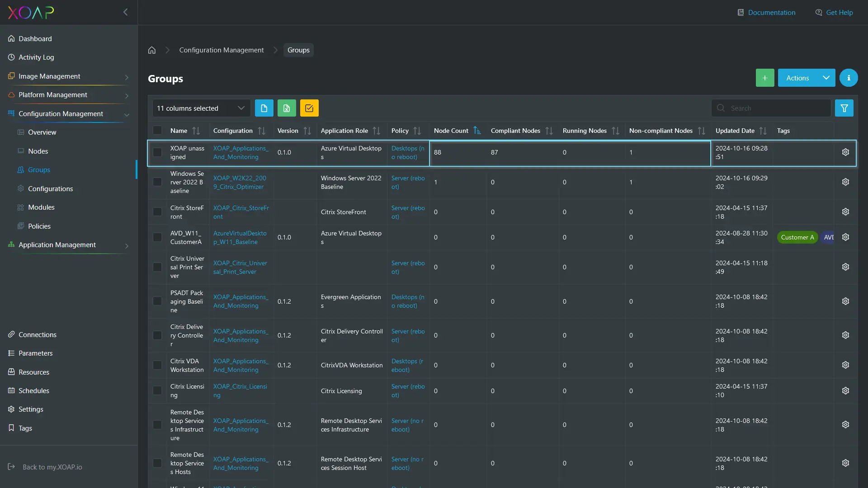Sort by Policy column arrows
The image size is (868, 488).
(417, 131)
